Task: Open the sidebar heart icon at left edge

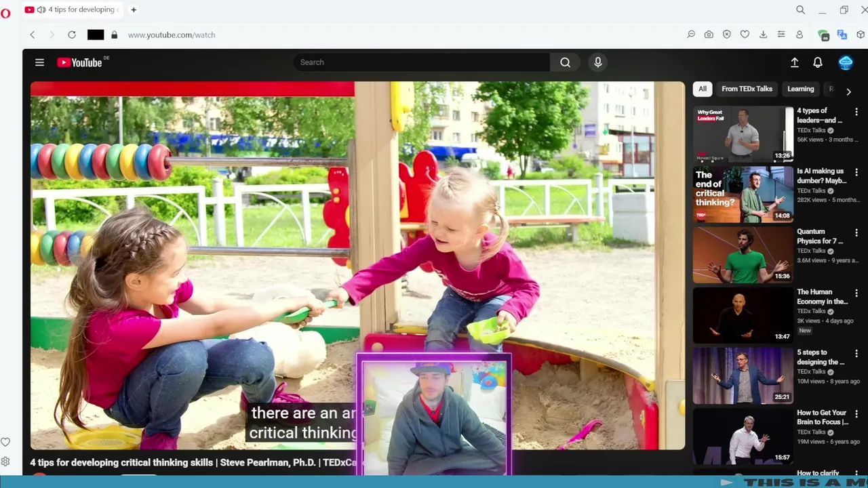Action: point(5,442)
